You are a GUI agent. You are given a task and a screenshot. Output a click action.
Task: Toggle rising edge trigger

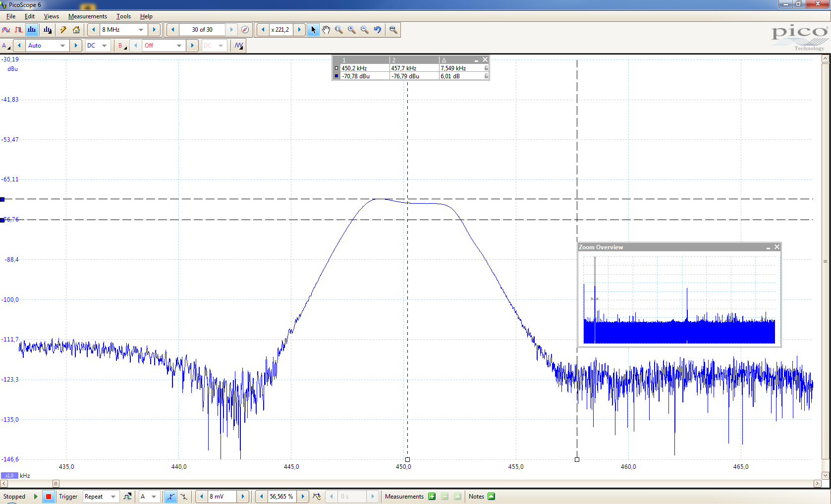click(170, 497)
